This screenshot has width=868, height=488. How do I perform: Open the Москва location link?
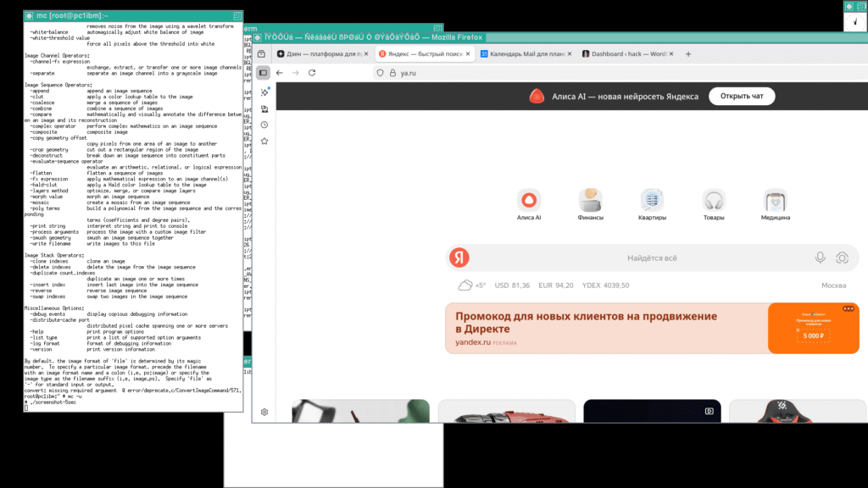[x=833, y=286]
